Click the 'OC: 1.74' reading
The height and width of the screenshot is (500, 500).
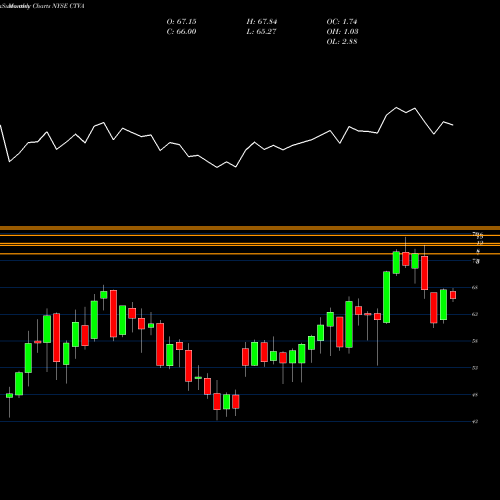[x=342, y=22]
